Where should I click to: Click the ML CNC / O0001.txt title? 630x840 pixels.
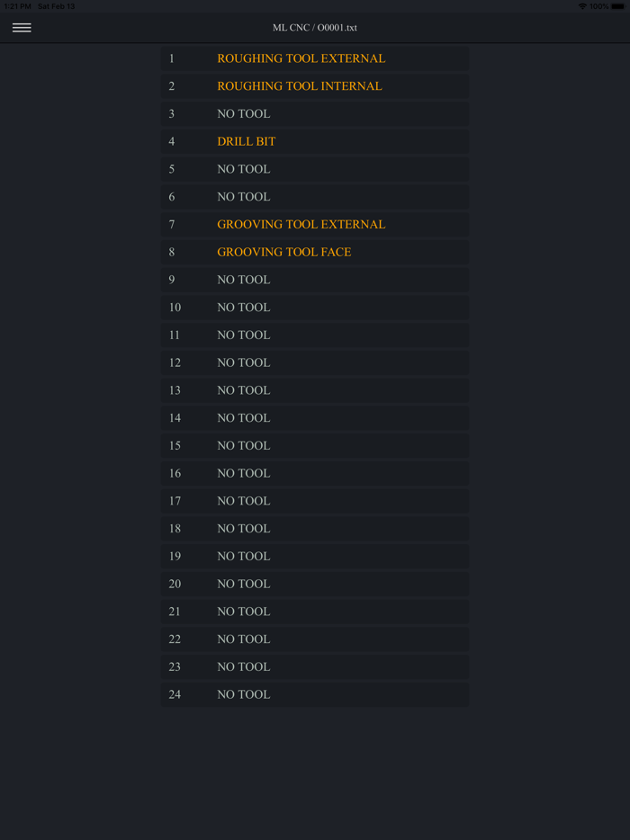click(315, 28)
